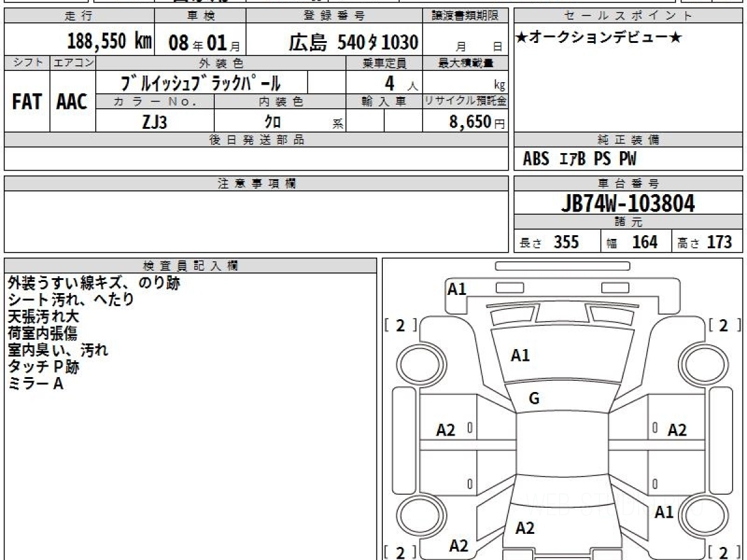Select the recycle deposit 8,650円
This screenshot has width=747, height=560.
coord(477,122)
